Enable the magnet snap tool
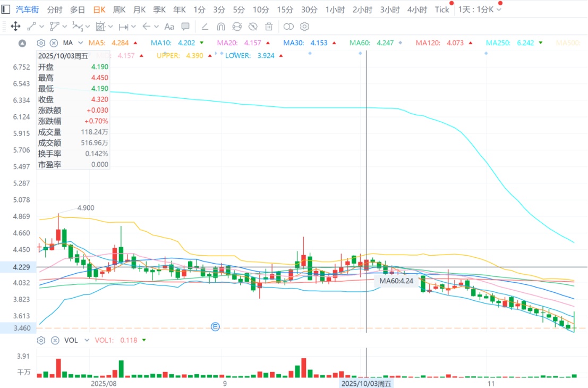The width and height of the screenshot is (588, 388). (x=221, y=27)
